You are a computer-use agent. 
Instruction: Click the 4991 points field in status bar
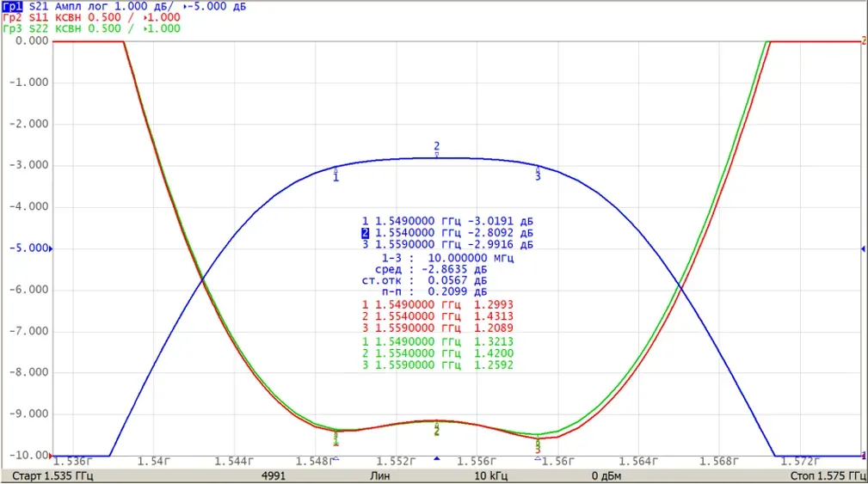pyautogui.click(x=274, y=475)
